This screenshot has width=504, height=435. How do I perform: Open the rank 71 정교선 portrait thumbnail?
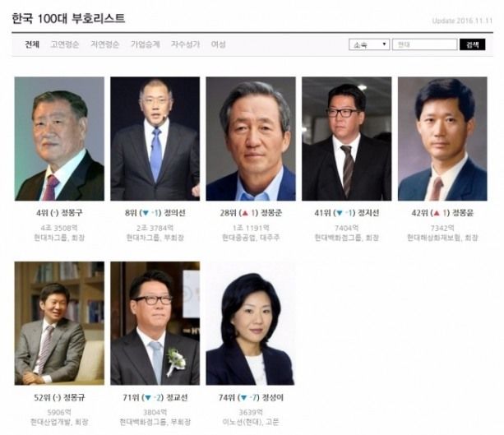155,323
